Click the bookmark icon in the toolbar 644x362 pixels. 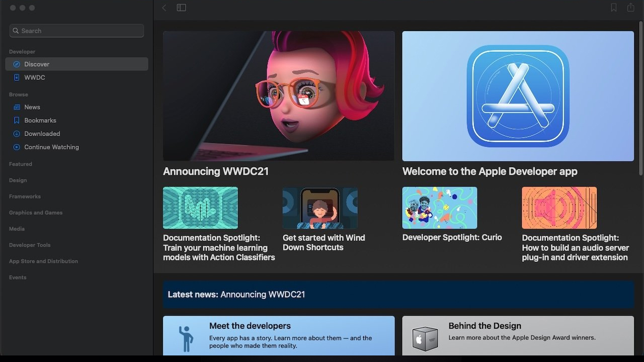tap(613, 8)
